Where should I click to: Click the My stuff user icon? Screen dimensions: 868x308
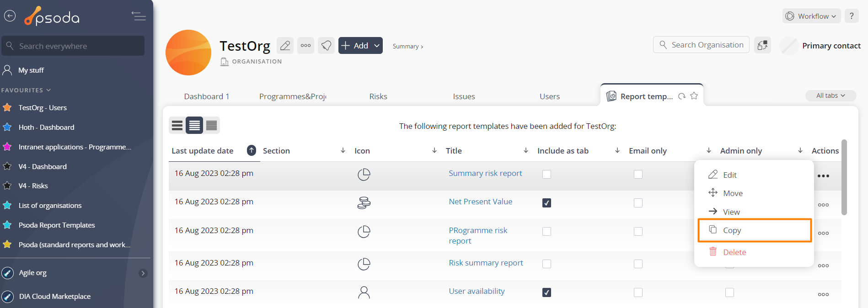tap(7, 70)
